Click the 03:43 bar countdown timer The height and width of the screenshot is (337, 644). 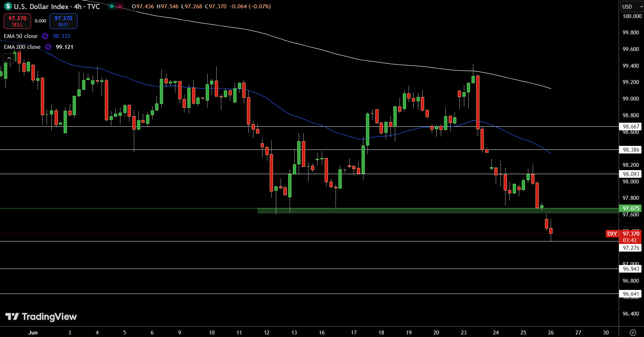coord(630,240)
